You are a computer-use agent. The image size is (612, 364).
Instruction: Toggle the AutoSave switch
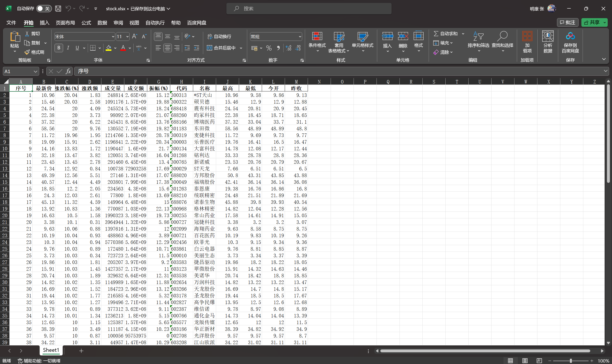coord(44,9)
